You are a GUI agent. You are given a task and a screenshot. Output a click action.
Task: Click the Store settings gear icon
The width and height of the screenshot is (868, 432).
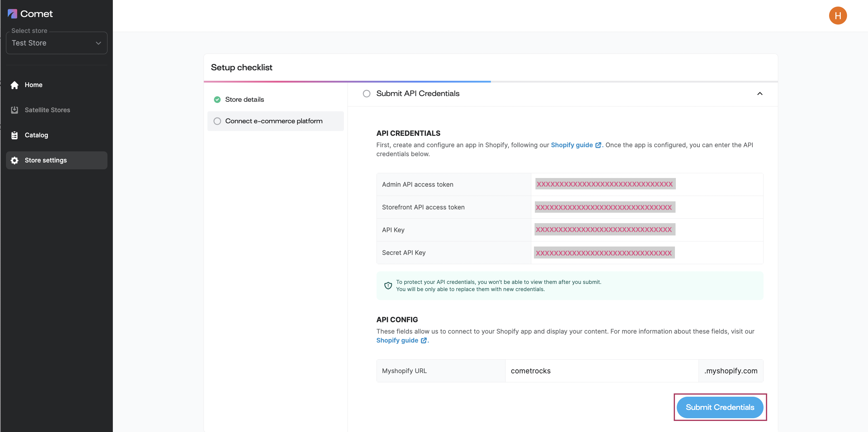click(14, 160)
